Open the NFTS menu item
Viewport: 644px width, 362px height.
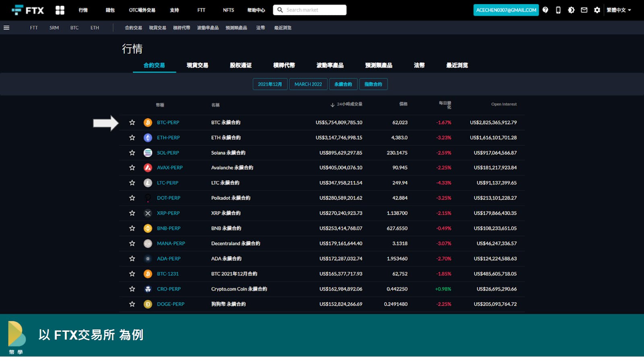[x=228, y=10]
